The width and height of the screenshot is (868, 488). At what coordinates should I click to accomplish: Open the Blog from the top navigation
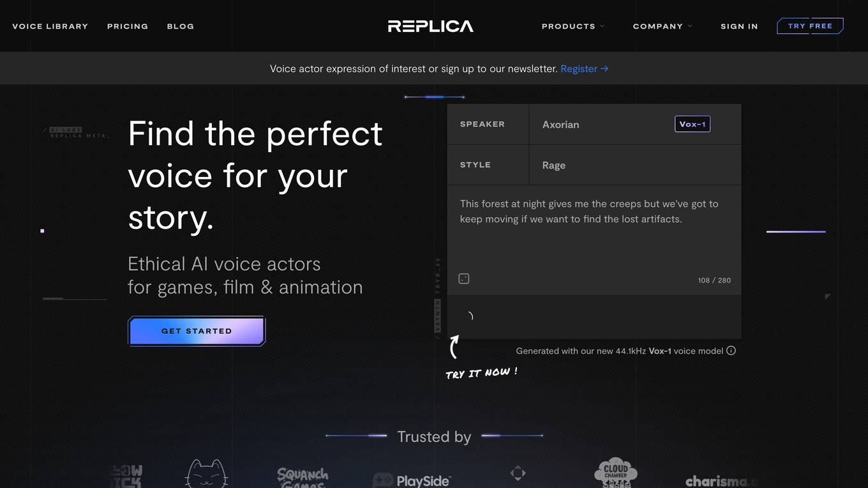point(181,26)
